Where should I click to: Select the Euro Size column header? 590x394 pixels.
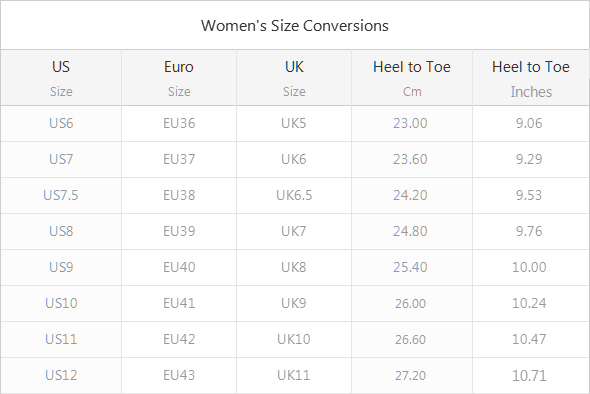click(179, 78)
